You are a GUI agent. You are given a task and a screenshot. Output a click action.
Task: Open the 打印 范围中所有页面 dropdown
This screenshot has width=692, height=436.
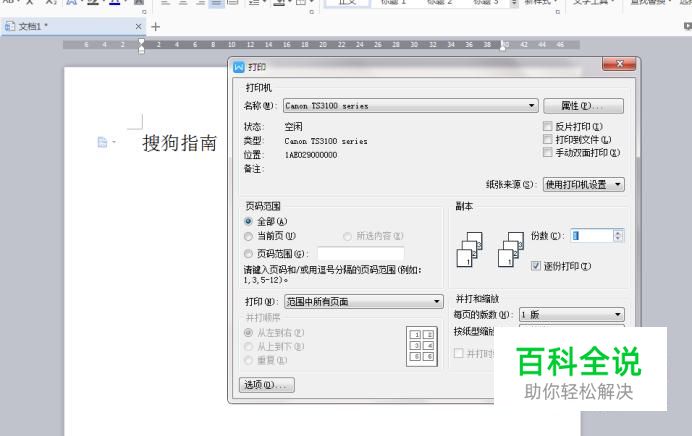click(x=364, y=301)
